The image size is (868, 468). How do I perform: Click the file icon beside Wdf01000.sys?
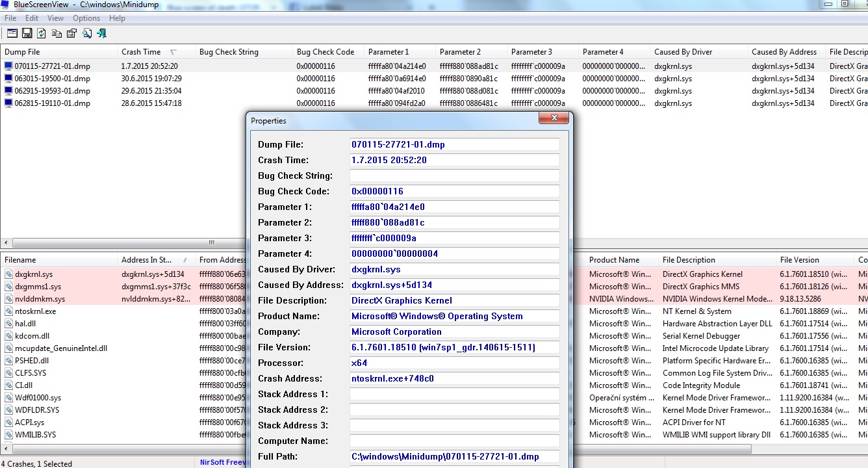click(x=8, y=398)
